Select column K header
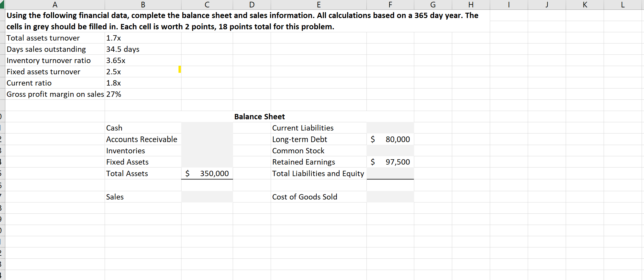This screenshot has height=280, width=644. point(585,5)
